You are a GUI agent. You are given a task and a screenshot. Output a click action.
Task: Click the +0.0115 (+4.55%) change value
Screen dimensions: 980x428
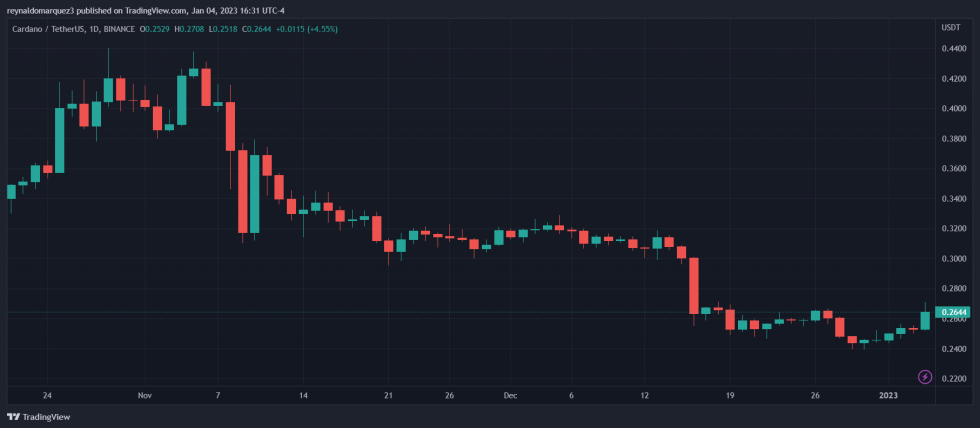pyautogui.click(x=310, y=28)
